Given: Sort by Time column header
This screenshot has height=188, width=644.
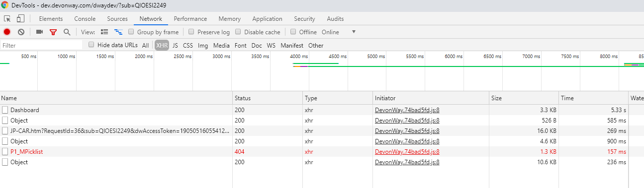Looking at the screenshot, I should click(593, 98).
